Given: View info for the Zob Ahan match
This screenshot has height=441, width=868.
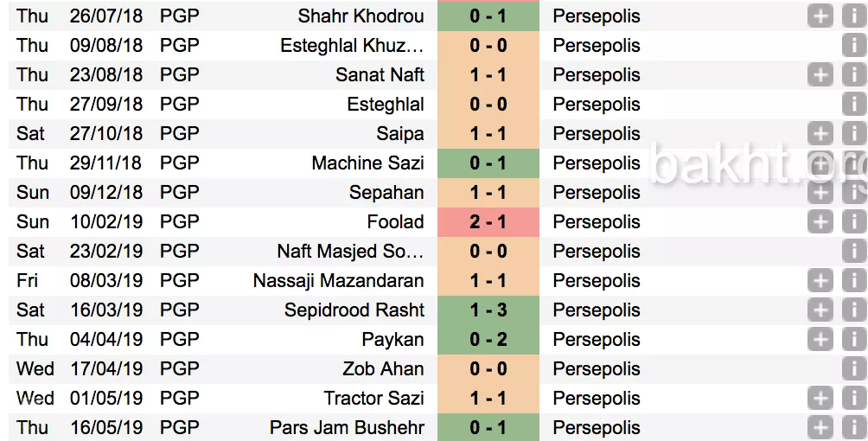Looking at the screenshot, I should pyautogui.click(x=853, y=369).
